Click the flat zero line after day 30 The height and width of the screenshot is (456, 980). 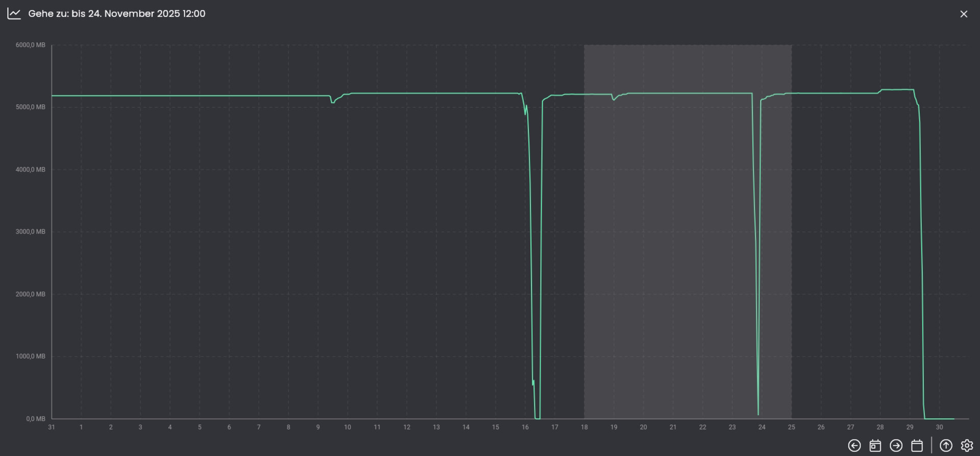tap(942, 419)
